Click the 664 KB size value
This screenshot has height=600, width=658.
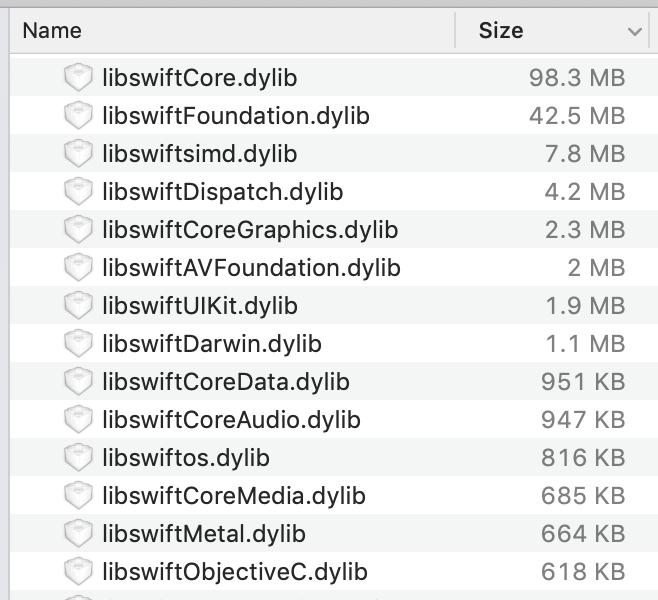[583, 534]
